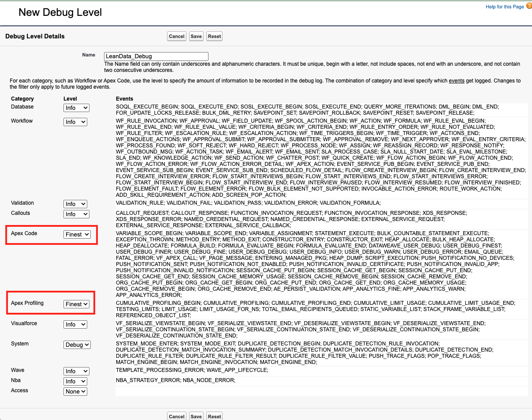
Task: Click the Wave category label
Action: [x=18, y=370]
